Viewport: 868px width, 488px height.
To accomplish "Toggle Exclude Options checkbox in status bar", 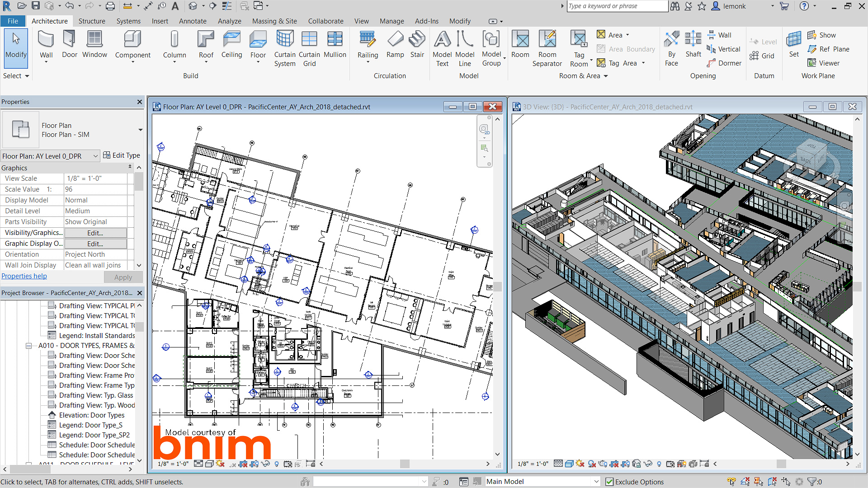I will coord(609,481).
